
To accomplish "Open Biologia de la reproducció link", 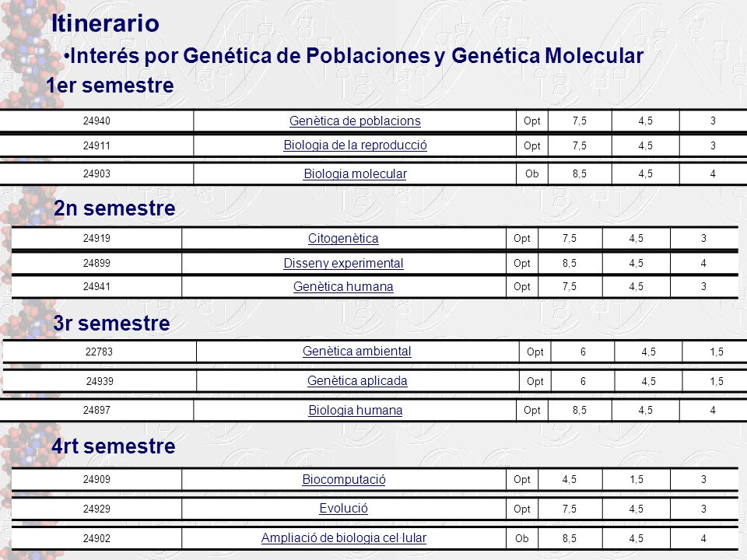I will click(x=355, y=145).
